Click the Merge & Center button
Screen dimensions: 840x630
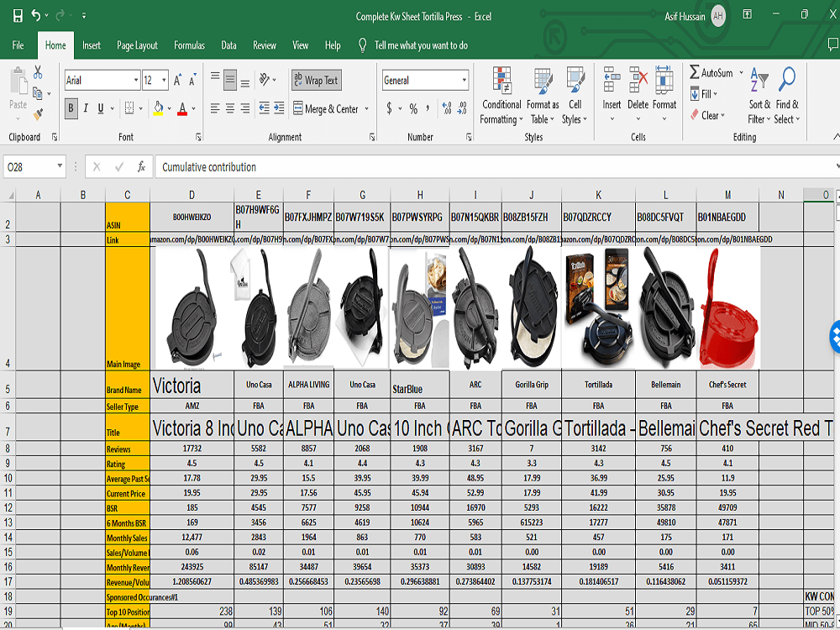(x=326, y=108)
